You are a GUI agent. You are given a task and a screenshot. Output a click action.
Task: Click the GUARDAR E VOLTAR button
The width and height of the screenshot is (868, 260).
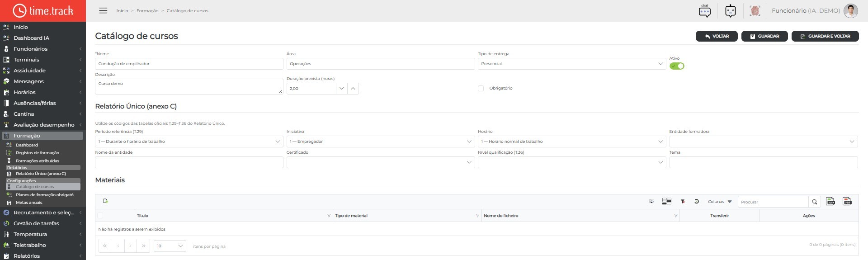pyautogui.click(x=825, y=36)
